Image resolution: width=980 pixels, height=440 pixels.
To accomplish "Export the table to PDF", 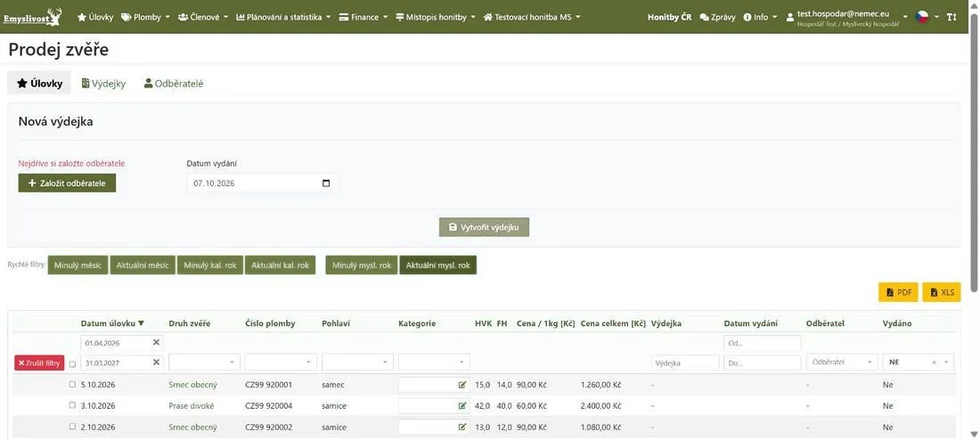I will point(898,292).
